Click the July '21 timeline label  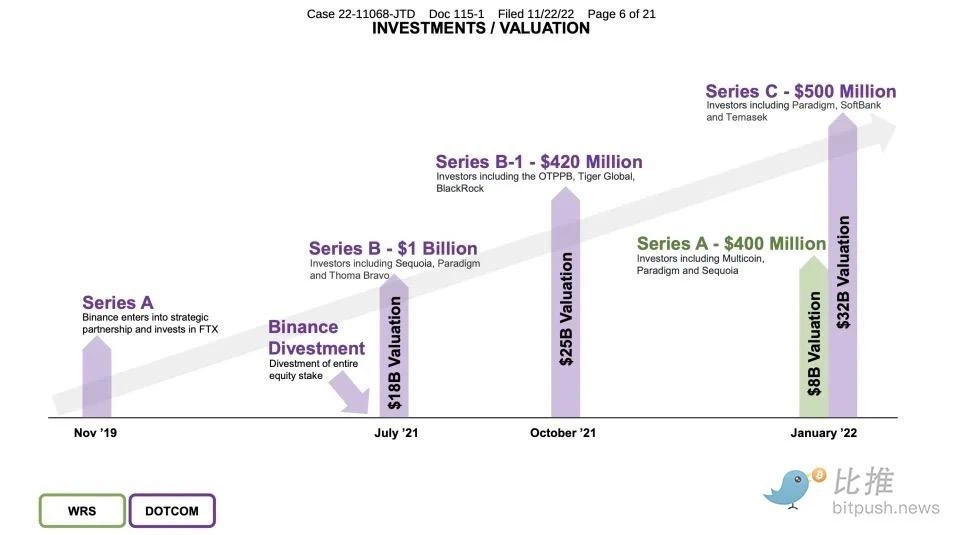pyautogui.click(x=396, y=433)
